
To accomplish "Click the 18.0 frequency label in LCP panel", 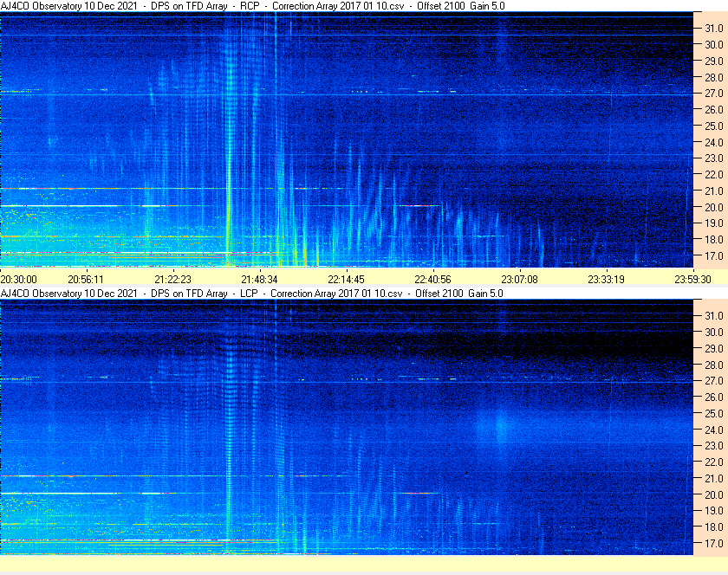I will [714, 527].
